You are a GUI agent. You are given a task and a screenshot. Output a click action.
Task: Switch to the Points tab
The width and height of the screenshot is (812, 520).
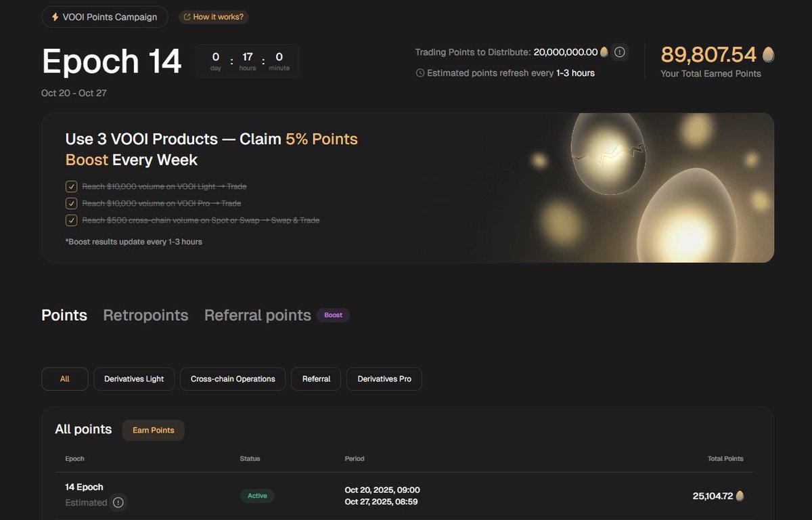(64, 315)
